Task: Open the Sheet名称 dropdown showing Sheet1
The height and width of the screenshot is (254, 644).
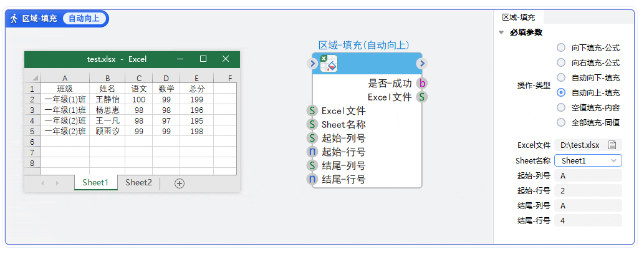Action: (588, 161)
